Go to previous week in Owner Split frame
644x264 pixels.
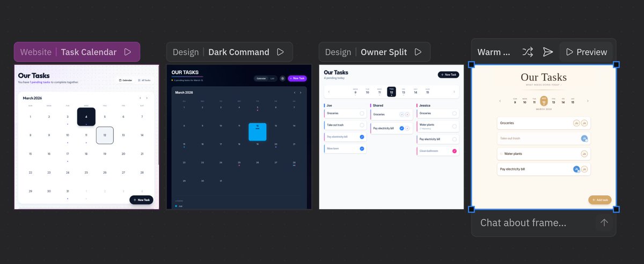click(329, 92)
